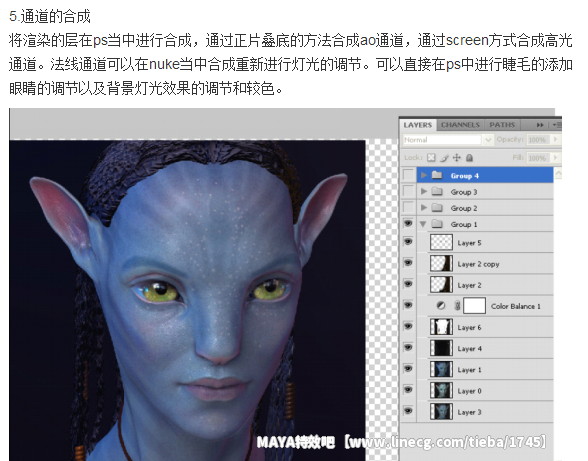Hide Layer 3 with eye icon
This screenshot has width=588, height=461.
(x=408, y=411)
